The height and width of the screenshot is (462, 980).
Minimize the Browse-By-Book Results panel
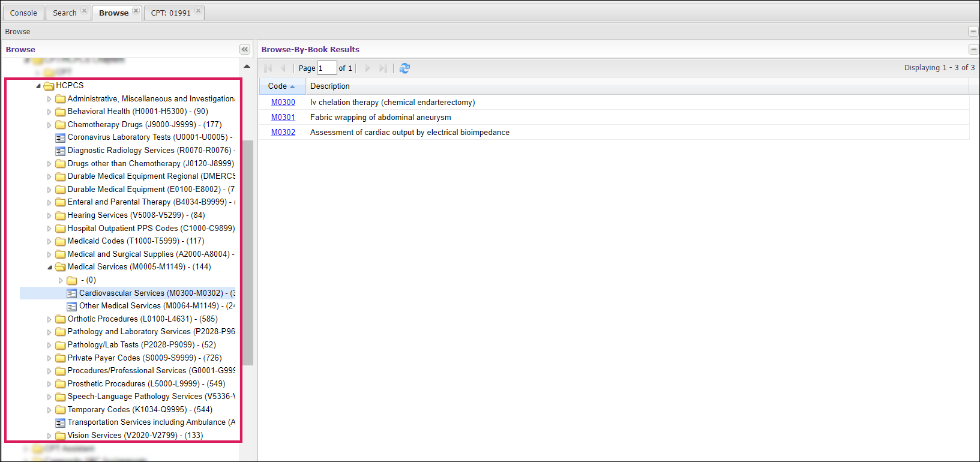tap(973, 49)
